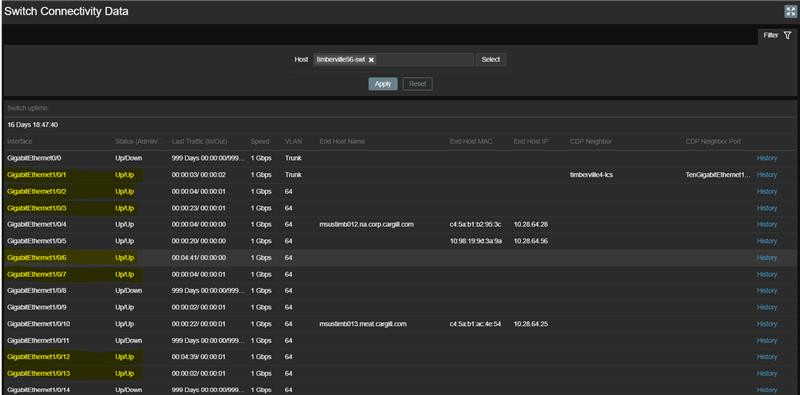Screen dimensions: 800x395
Task: Sort by Interface column header
Action: click(x=20, y=141)
